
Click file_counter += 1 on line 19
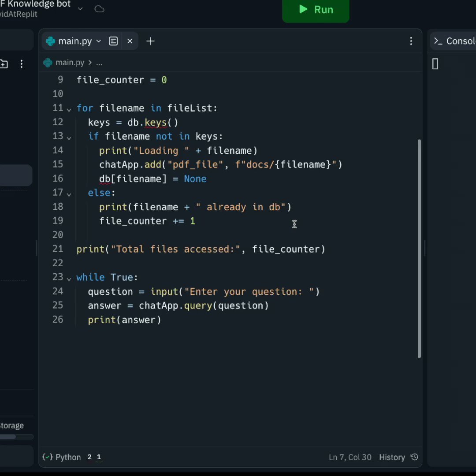tap(147, 221)
